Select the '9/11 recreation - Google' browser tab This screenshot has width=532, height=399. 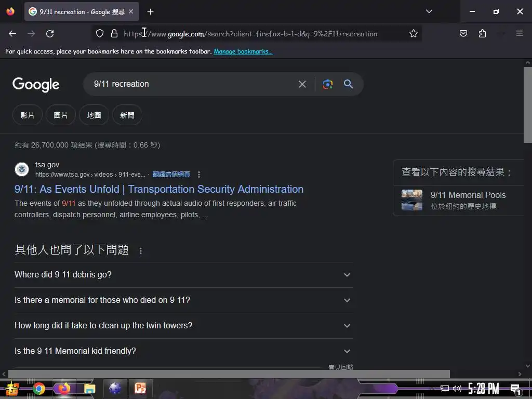82,11
